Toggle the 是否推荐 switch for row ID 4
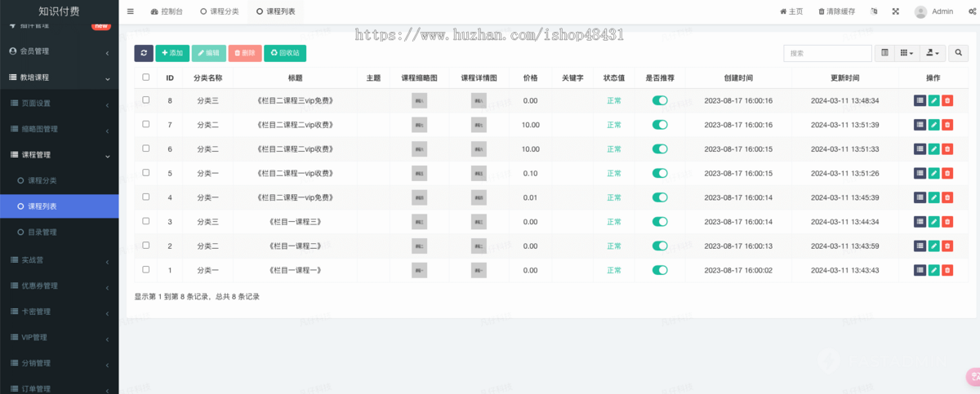 tap(660, 197)
